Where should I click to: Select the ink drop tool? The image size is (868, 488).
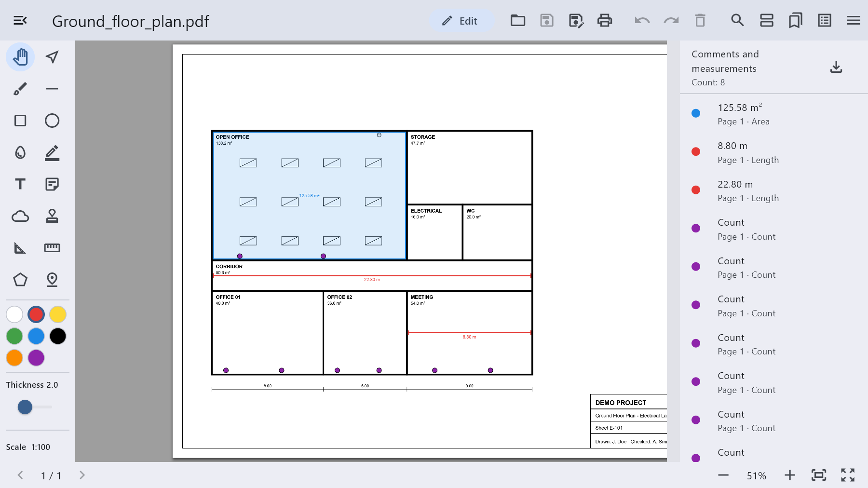(x=20, y=152)
